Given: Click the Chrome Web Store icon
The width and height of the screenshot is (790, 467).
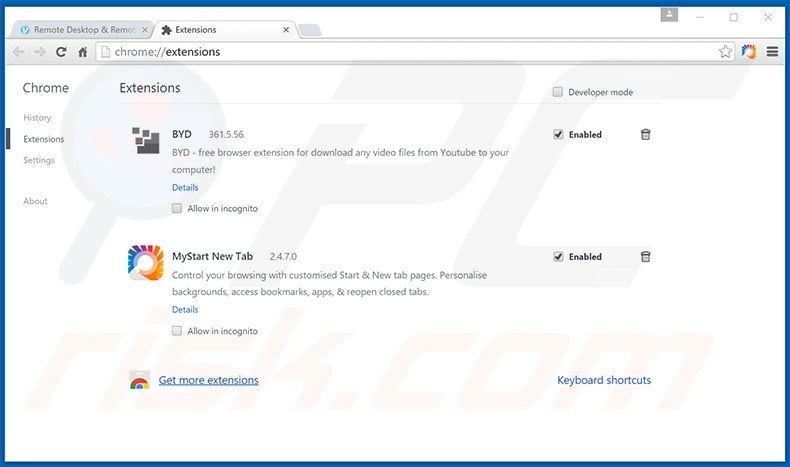Looking at the screenshot, I should click(x=140, y=380).
